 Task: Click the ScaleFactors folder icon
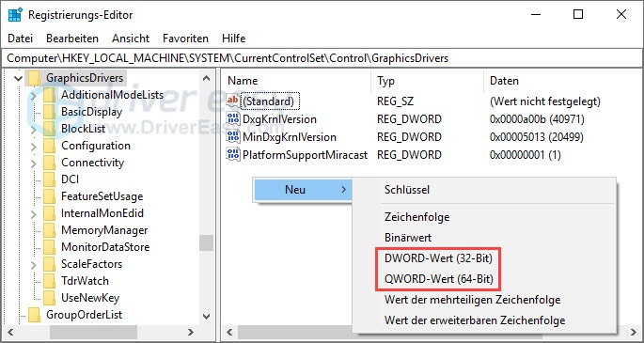point(49,264)
